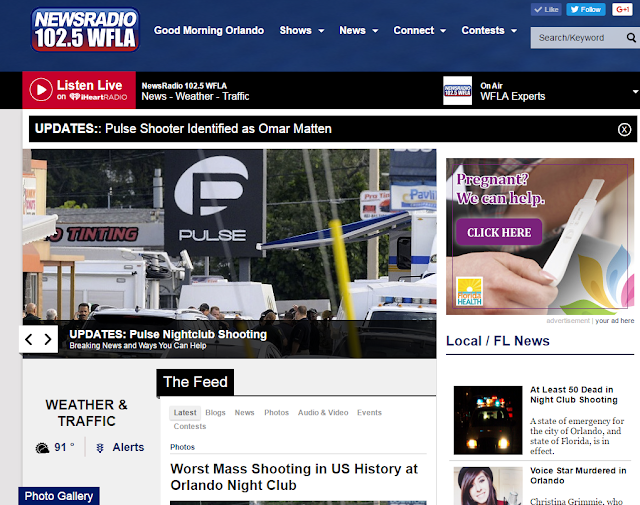Click the 91° temperature reading

(64, 447)
